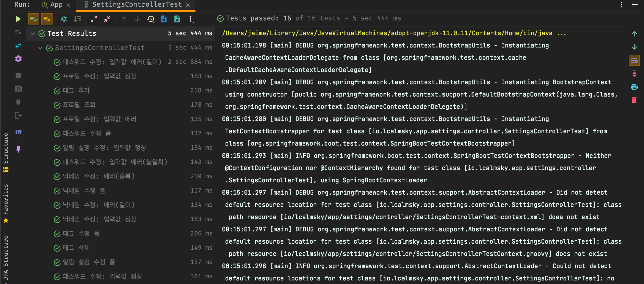The width and height of the screenshot is (644, 284).
Task: Click the Rerun tests play button
Action: click(x=18, y=19)
